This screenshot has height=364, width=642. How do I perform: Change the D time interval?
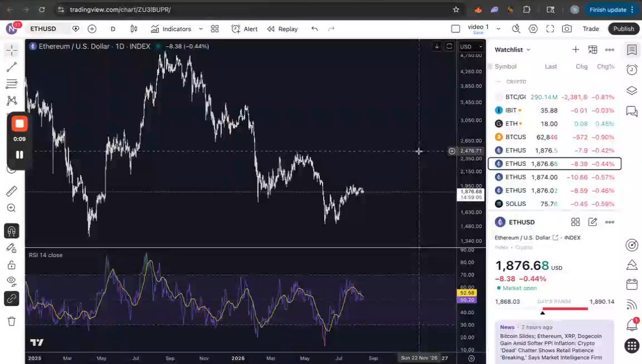(x=113, y=28)
